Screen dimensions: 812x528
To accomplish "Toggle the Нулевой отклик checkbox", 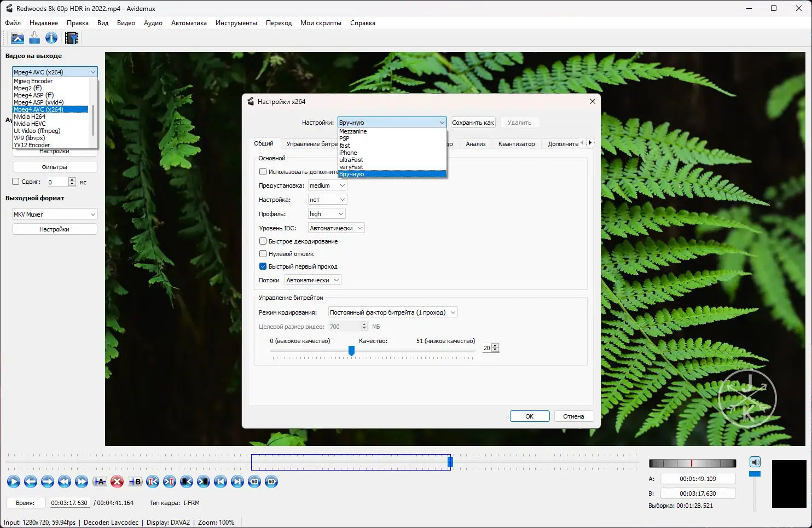I will click(x=263, y=254).
